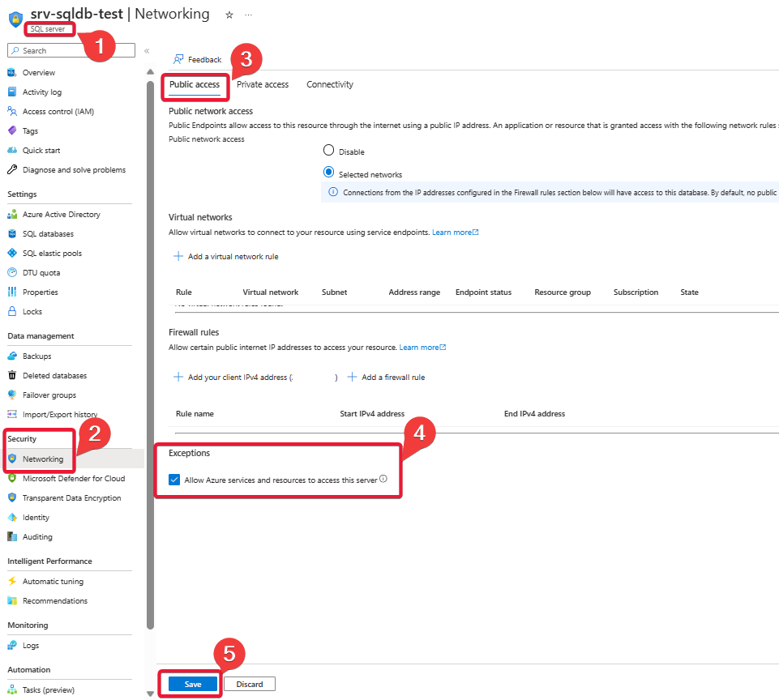The width and height of the screenshot is (779, 700).
Task: Open Learn more link under Firewall rules
Action: pos(422,348)
